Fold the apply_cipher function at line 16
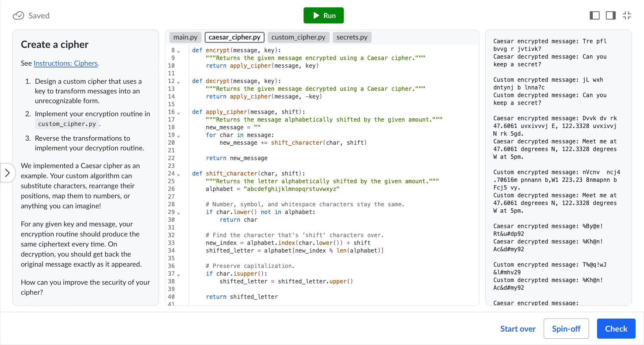This screenshot has height=345, width=644. [178, 113]
